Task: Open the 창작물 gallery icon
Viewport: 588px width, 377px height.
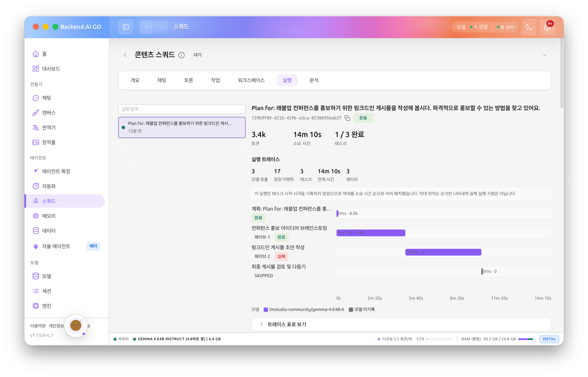Action: [36, 142]
